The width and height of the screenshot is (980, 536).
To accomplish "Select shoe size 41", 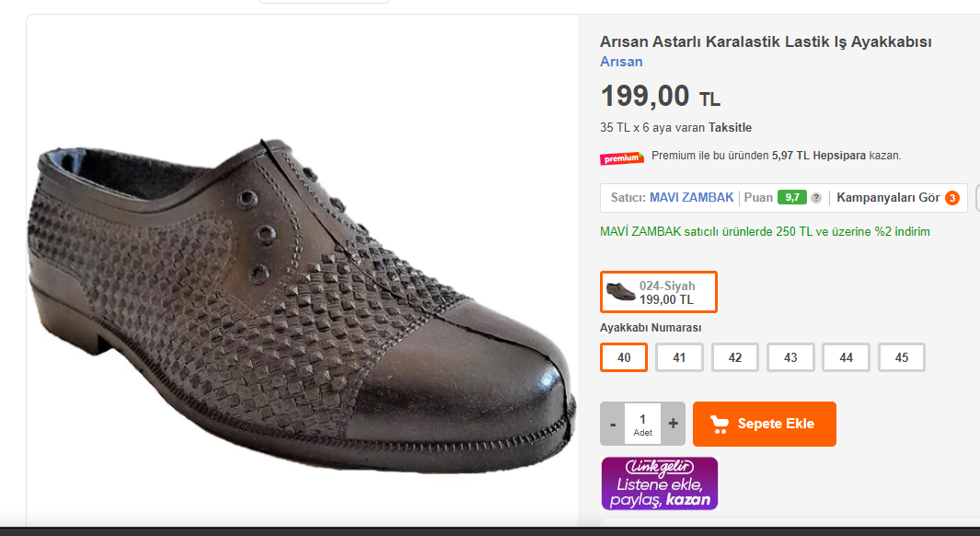I will coord(679,357).
